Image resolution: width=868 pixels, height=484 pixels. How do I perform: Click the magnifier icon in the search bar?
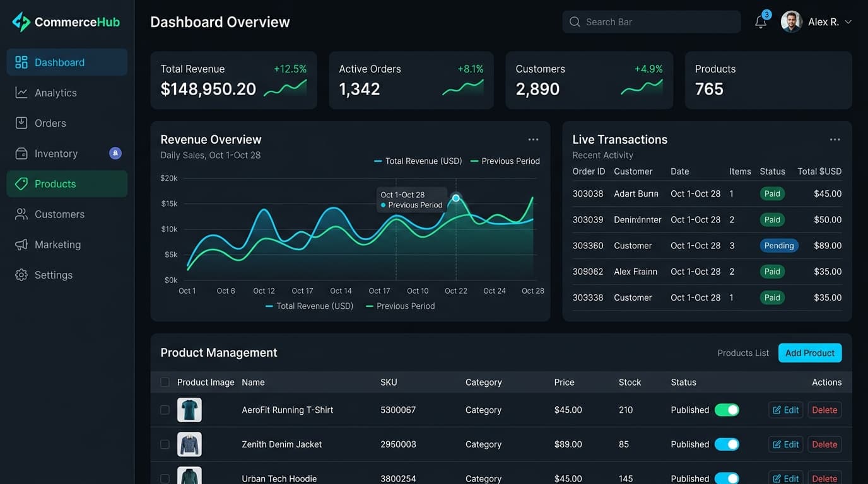click(x=575, y=22)
